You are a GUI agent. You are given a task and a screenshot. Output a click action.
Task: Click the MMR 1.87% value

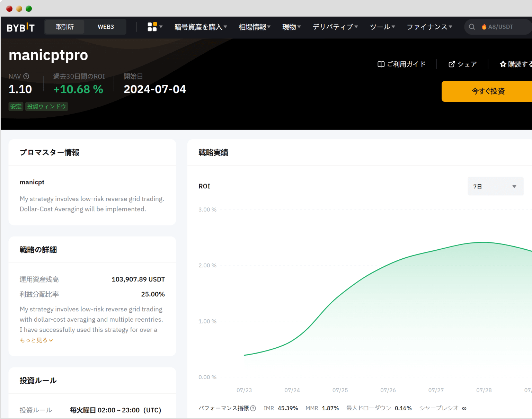[x=330, y=408]
